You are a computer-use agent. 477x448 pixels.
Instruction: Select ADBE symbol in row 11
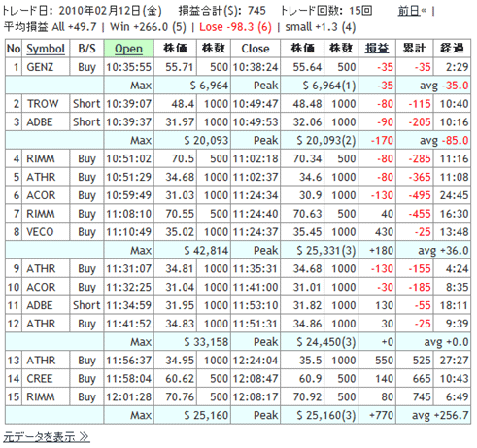tap(40, 305)
